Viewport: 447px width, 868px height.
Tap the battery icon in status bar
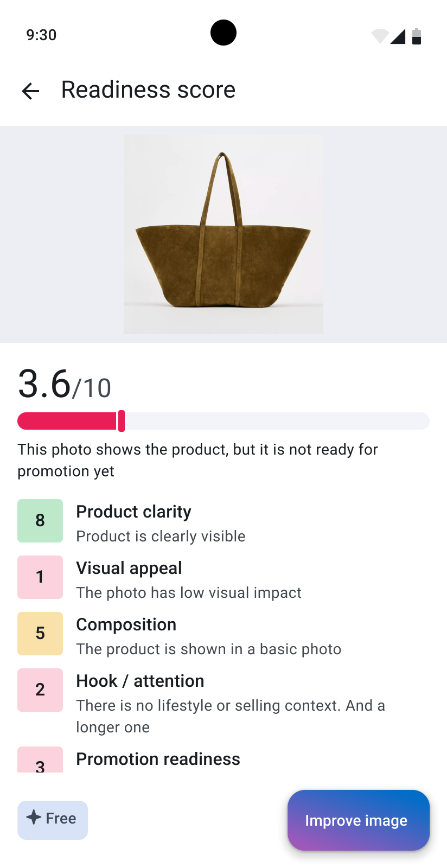pyautogui.click(x=417, y=36)
